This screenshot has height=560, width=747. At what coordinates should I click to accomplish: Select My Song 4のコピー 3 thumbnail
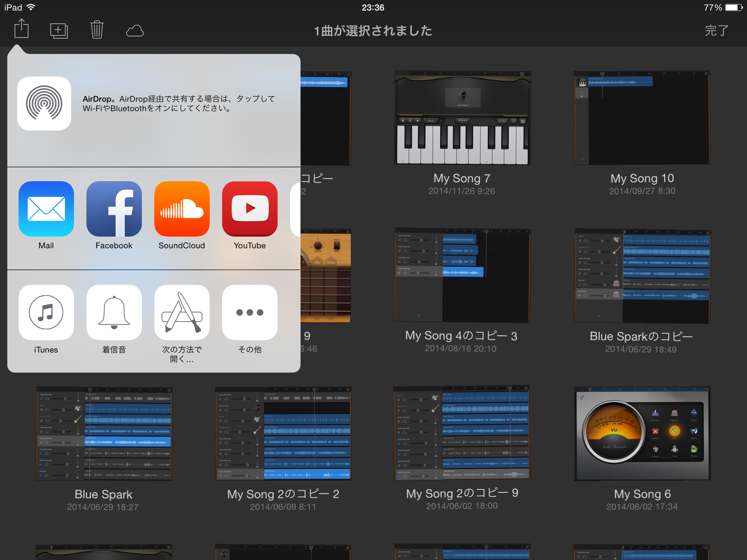coord(462,276)
